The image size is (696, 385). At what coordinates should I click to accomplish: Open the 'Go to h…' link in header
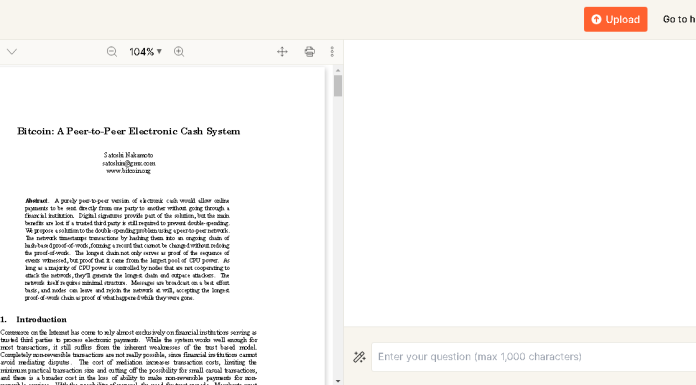679,19
